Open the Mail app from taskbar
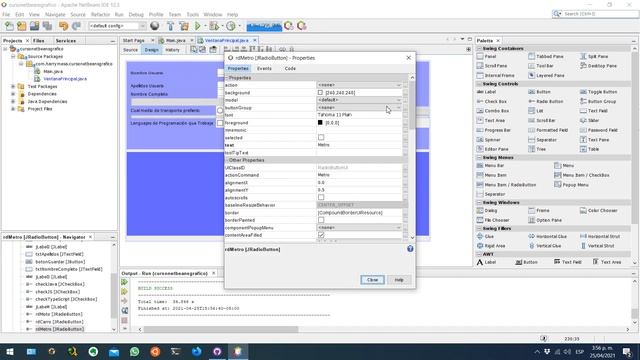The width and height of the screenshot is (640, 360). [114, 351]
